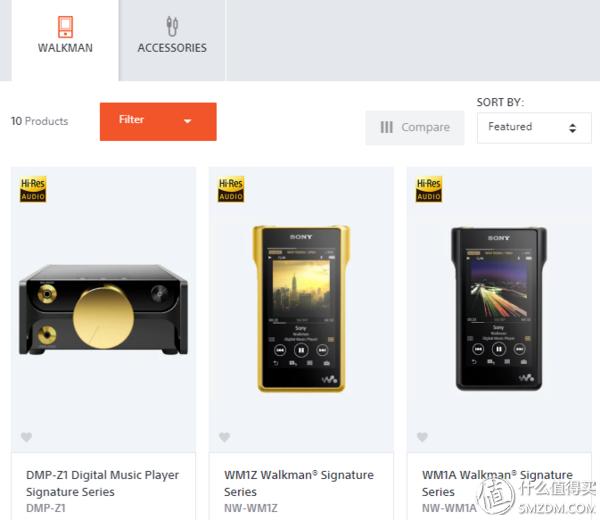Click Hi-Res Audio badge on DMP-Z1
600x520 pixels.
pyautogui.click(x=33, y=189)
